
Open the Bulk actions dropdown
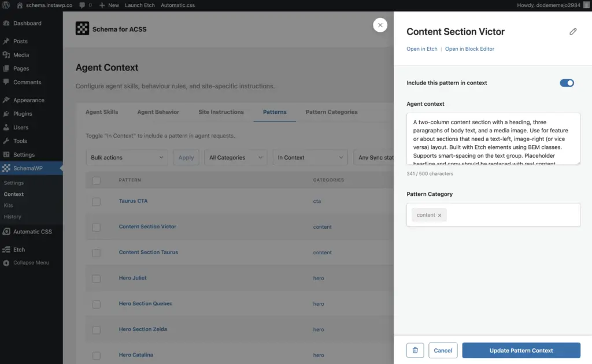point(127,157)
